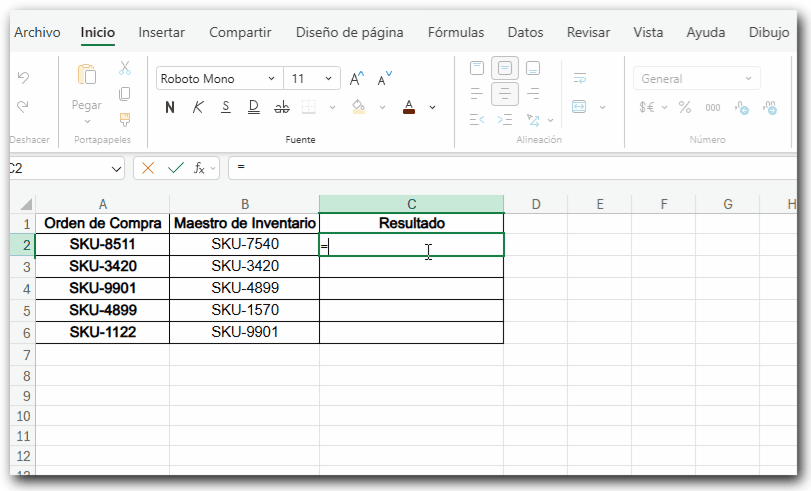Toggle strikethrough ab formatting
The image size is (811, 491).
coord(282,107)
